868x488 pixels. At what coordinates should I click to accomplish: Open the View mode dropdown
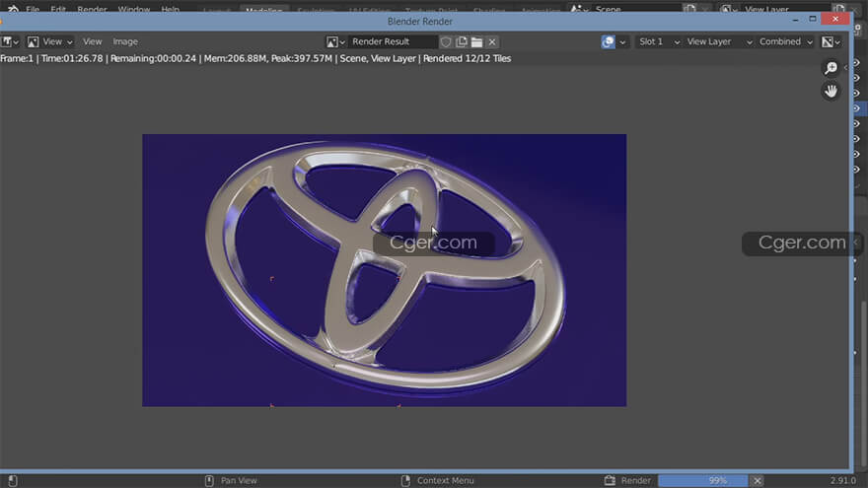pyautogui.click(x=50, y=41)
